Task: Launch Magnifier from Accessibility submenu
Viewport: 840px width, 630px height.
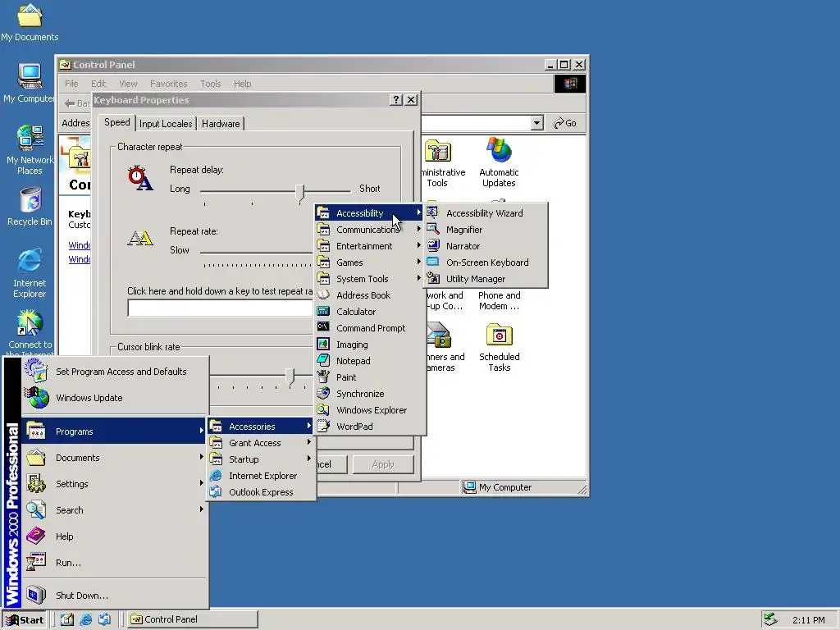Action: (486, 230)
